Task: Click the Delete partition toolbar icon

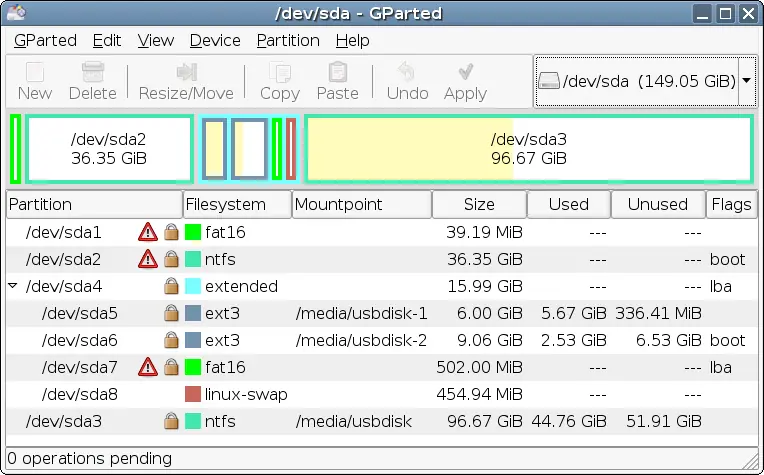Action: 93,72
